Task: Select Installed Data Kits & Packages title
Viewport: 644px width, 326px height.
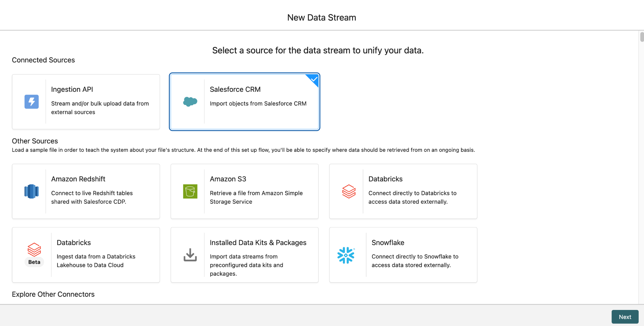Action: point(258,243)
